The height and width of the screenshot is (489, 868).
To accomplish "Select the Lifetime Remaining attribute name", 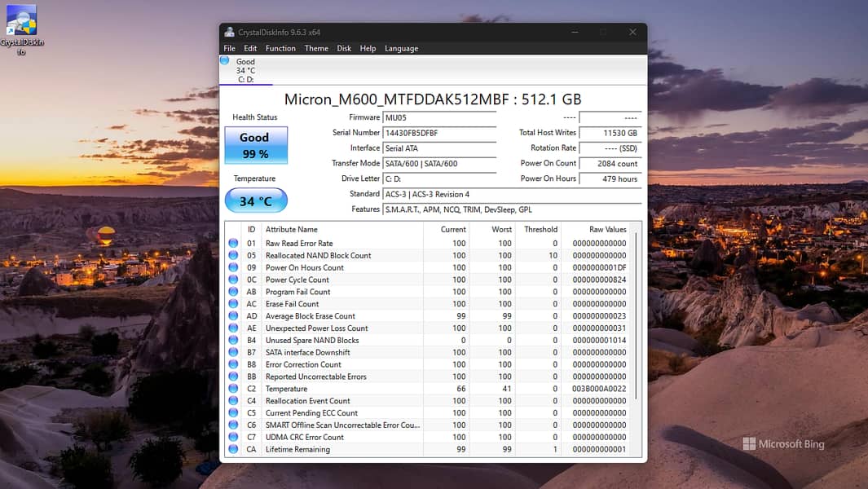I will (297, 450).
